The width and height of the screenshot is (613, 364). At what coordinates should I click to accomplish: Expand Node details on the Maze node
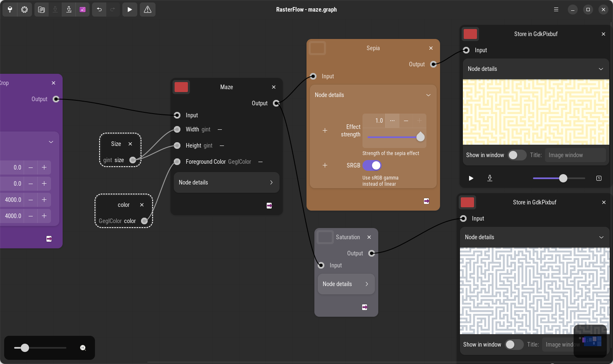tap(226, 182)
